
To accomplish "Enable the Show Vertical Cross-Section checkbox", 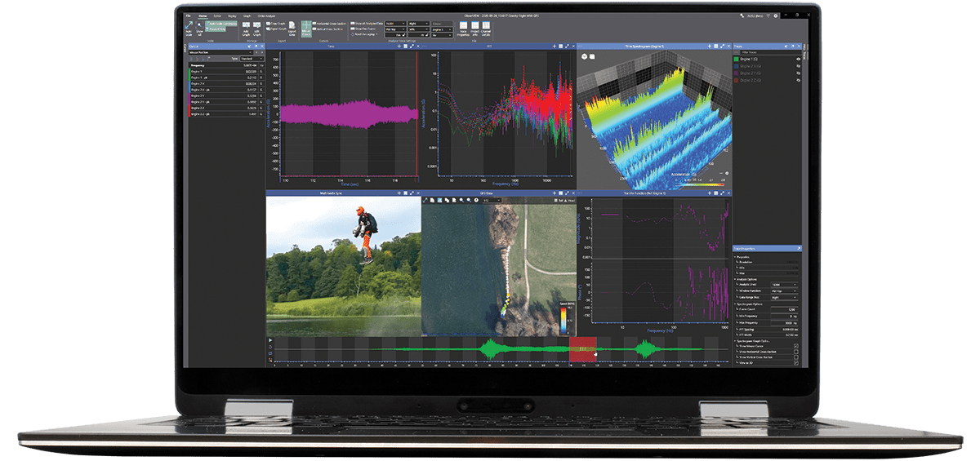I will 796,357.
